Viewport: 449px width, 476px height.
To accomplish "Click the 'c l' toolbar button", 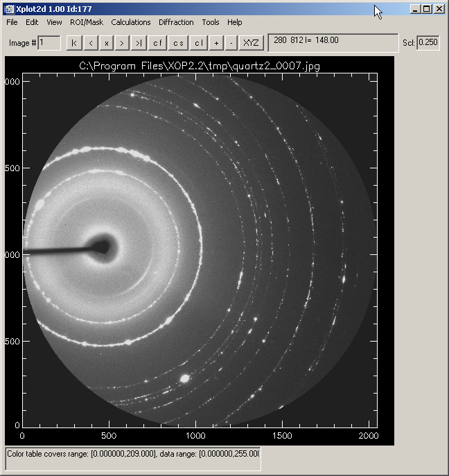I will [198, 43].
